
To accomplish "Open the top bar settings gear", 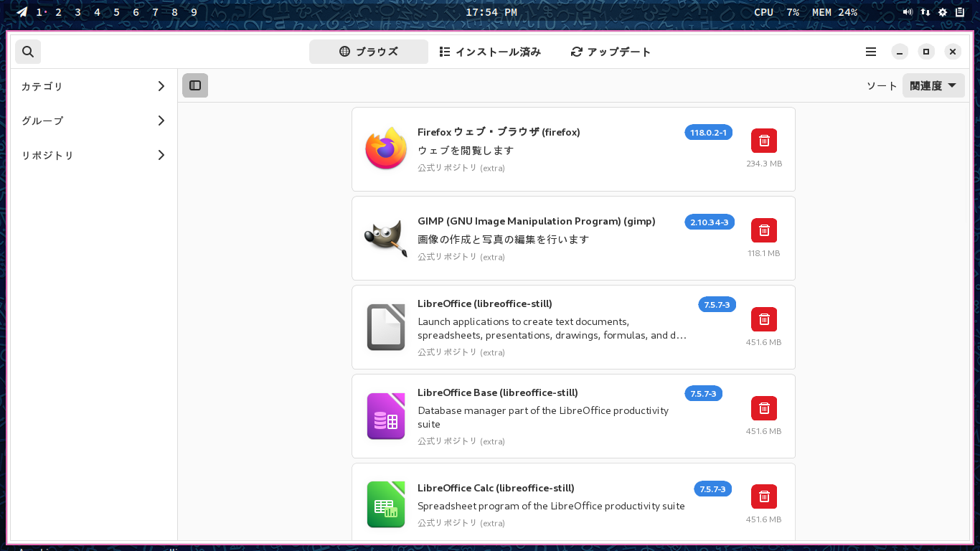I will pos(943,12).
